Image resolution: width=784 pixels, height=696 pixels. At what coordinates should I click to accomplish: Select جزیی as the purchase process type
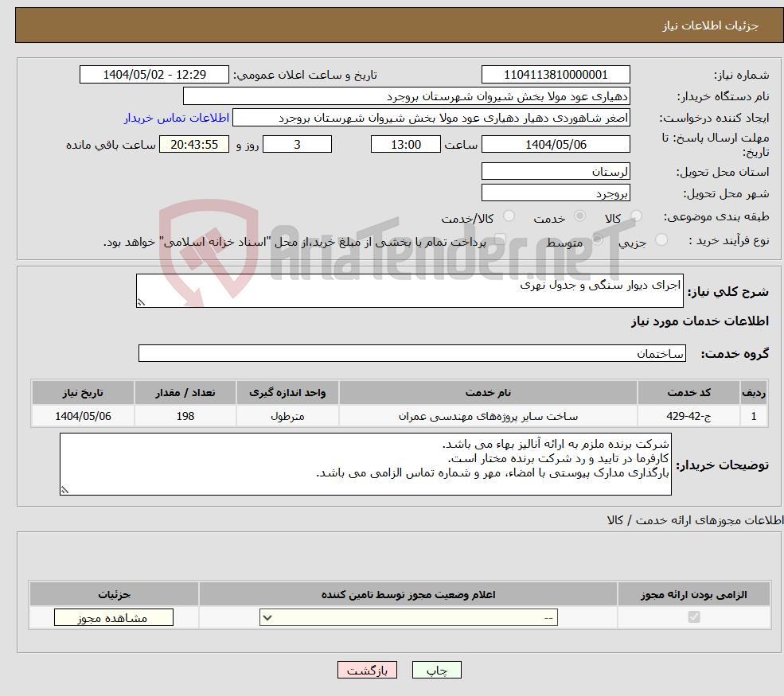(661, 239)
